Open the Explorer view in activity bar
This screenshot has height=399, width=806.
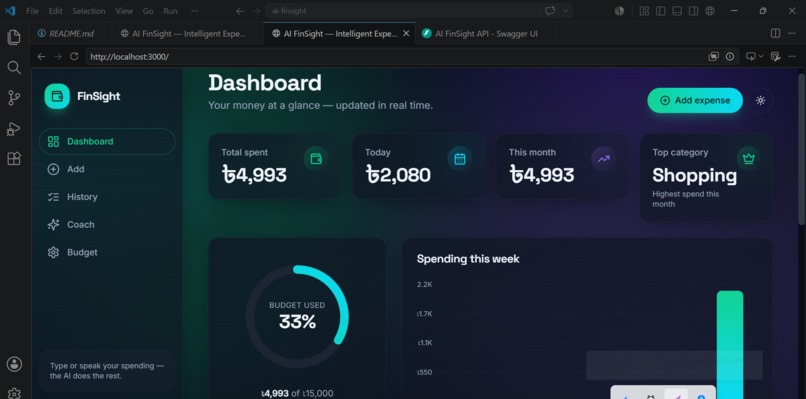pyautogui.click(x=14, y=37)
